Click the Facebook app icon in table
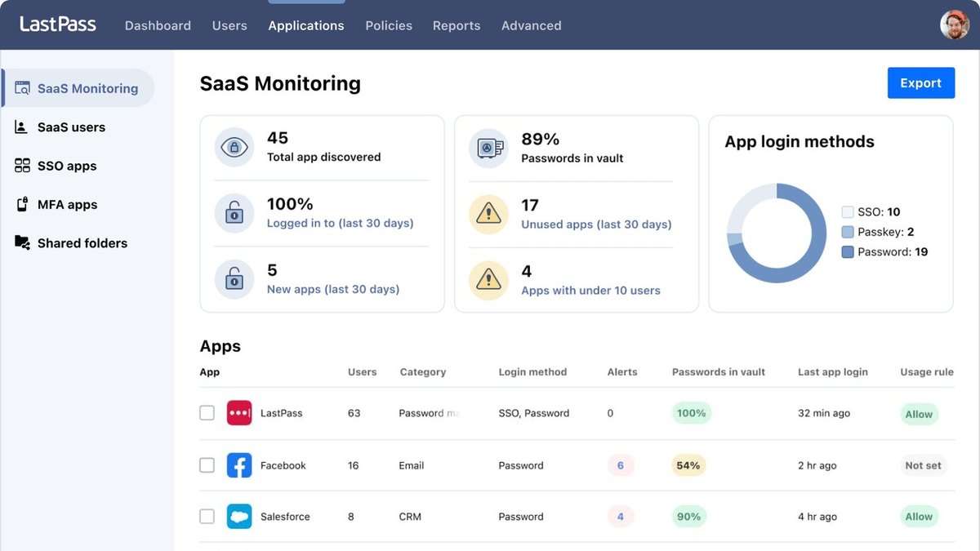The image size is (980, 551). (x=239, y=465)
